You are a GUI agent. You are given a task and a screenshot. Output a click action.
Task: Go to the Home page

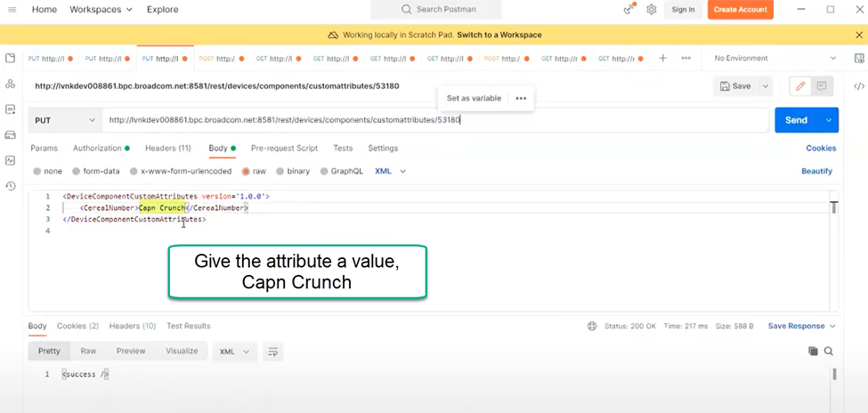click(45, 10)
